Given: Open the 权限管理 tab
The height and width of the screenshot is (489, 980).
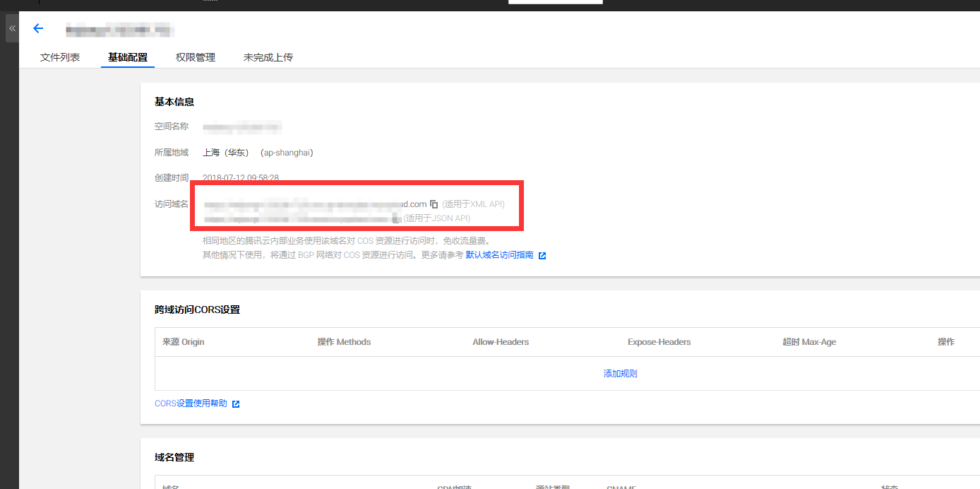Looking at the screenshot, I should coord(196,57).
